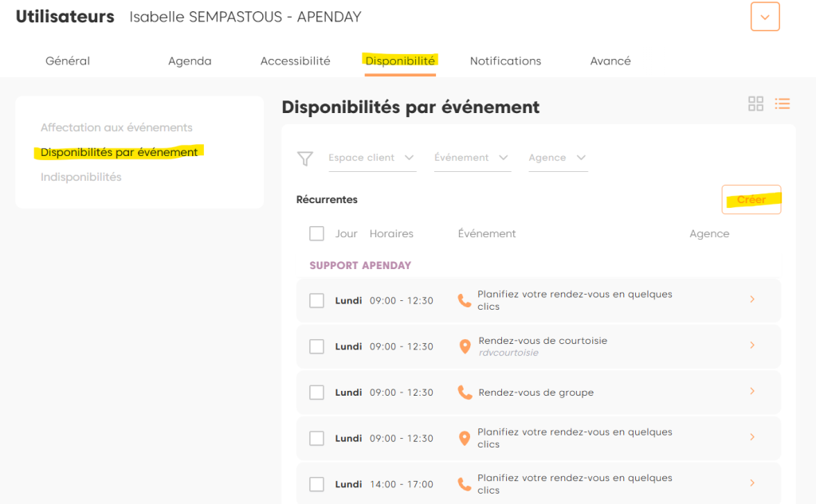Switch to grid view layout icon
816x504 pixels.
tap(755, 104)
